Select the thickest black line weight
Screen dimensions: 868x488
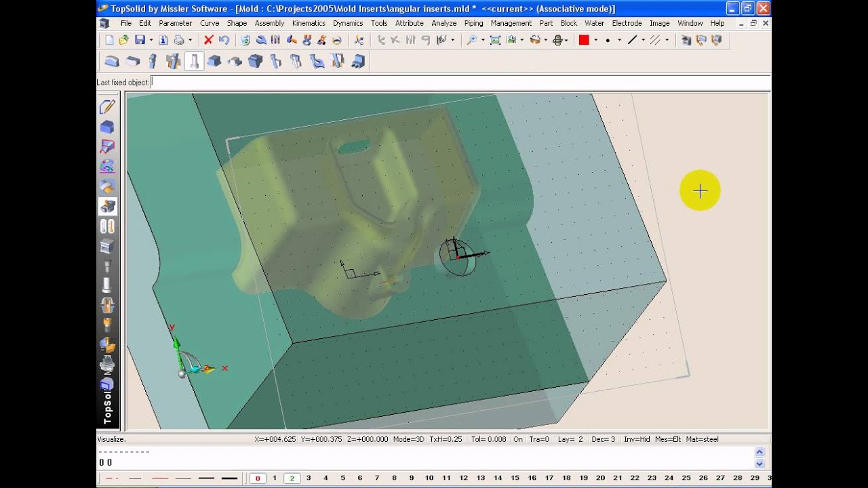[x=229, y=479]
